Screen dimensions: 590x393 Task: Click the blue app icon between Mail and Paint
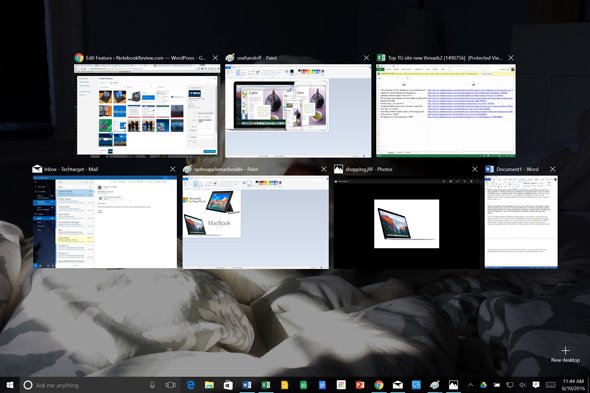click(416, 385)
